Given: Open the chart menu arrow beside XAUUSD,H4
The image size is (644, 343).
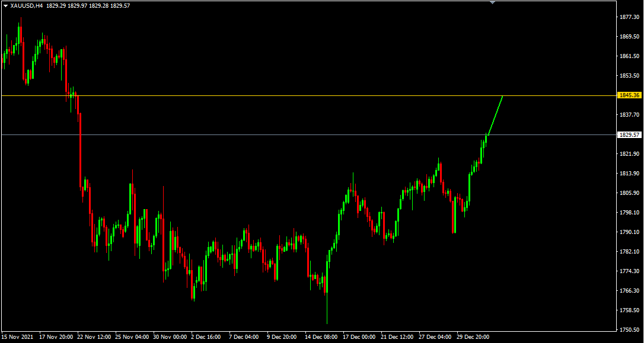Looking at the screenshot, I should [x=6, y=6].
